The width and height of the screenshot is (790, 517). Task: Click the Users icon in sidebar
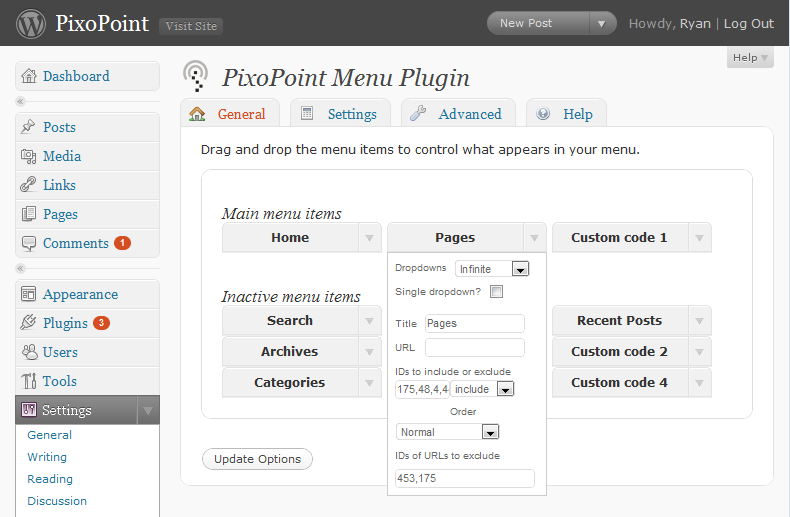(x=29, y=352)
